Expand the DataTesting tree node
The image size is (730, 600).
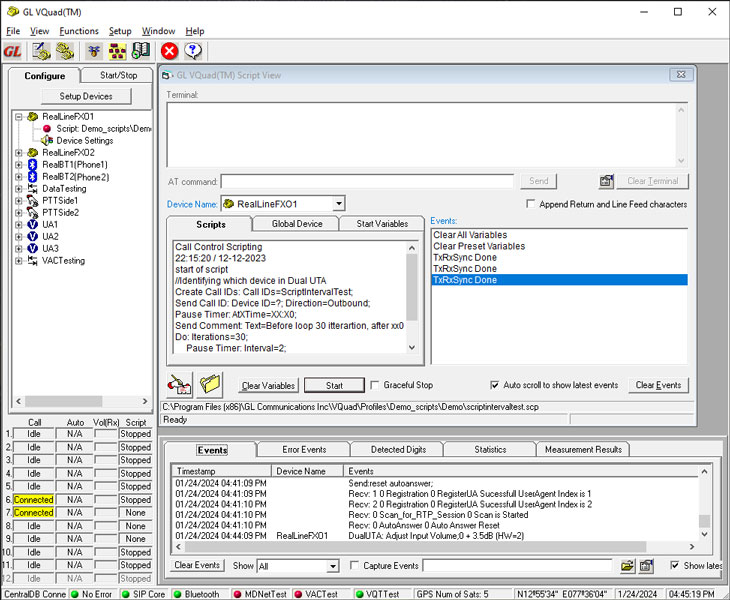[x=19, y=189]
